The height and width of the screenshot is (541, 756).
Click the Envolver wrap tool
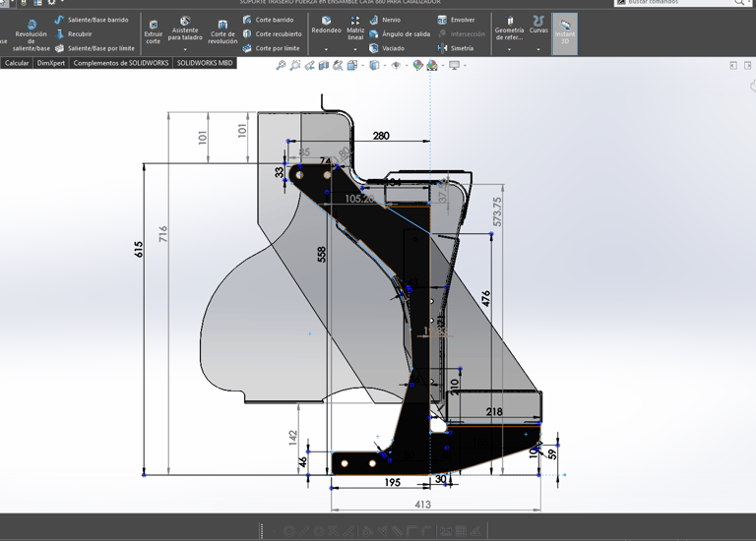456,20
